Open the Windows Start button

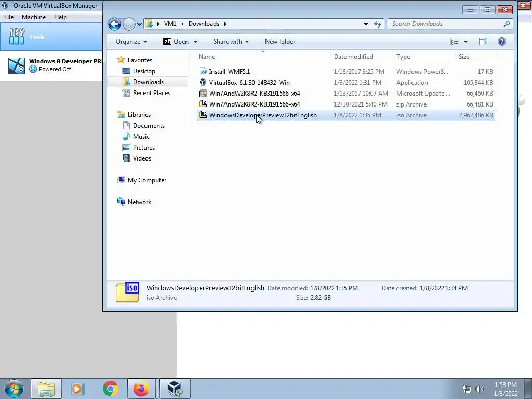[x=14, y=389]
